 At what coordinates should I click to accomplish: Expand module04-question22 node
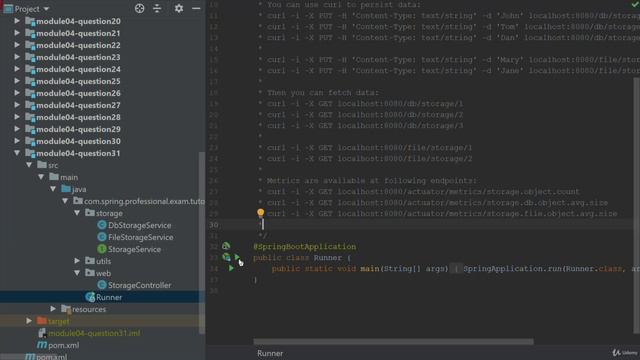coord(17,45)
